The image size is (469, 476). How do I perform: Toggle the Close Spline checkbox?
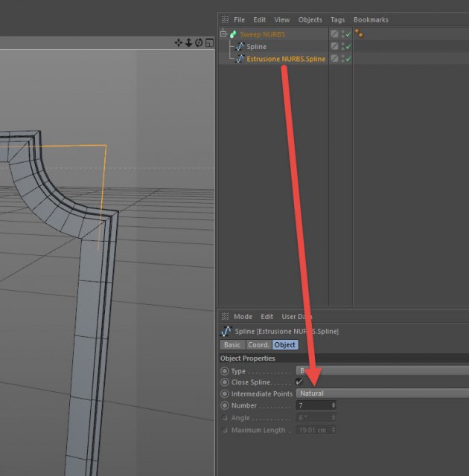(x=299, y=382)
